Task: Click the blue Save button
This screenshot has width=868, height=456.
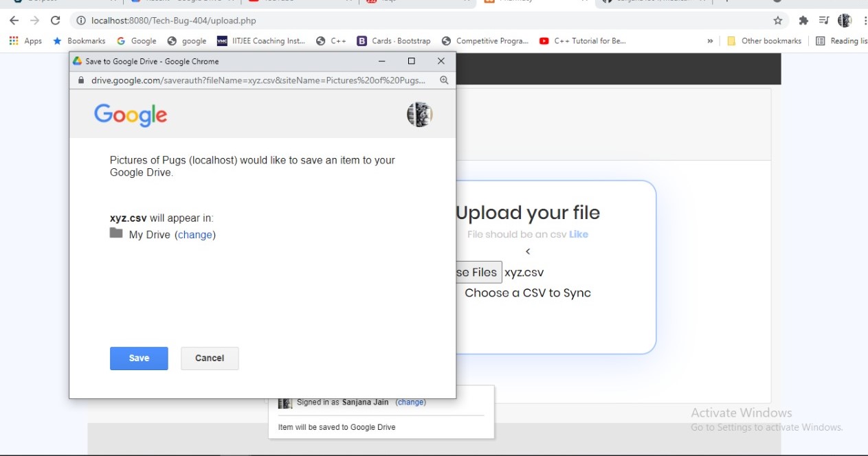Action: click(139, 358)
